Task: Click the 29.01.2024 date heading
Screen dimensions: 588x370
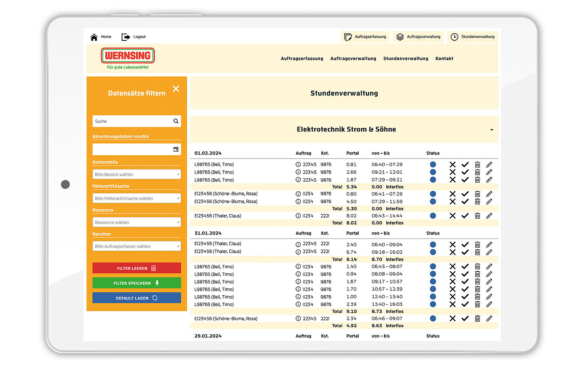Action: (208, 336)
